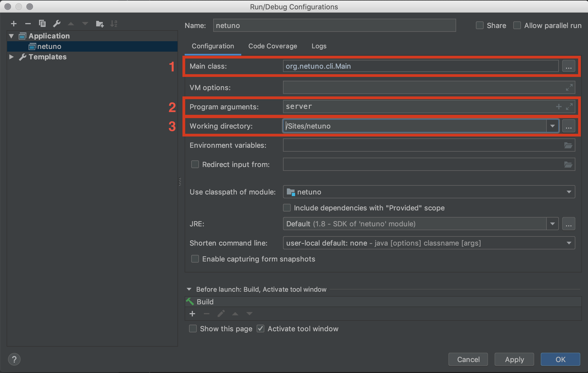This screenshot has height=373, width=588.
Task: Browse for the Working directory
Action: click(x=568, y=126)
